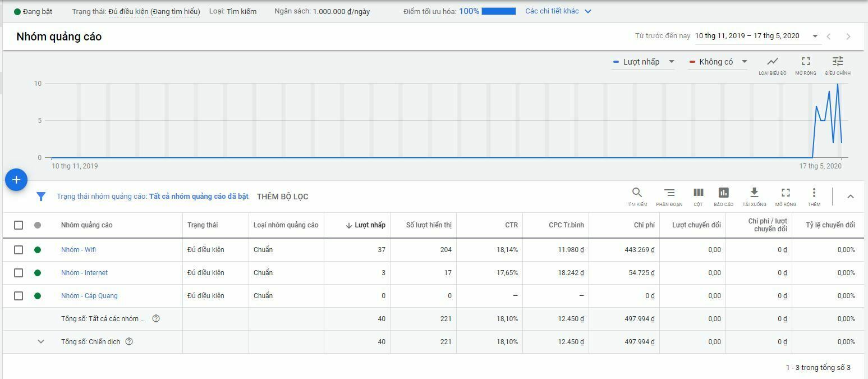Open the Nhóm - Internet ad group
The width and height of the screenshot is (868, 379).
pyautogui.click(x=84, y=273)
